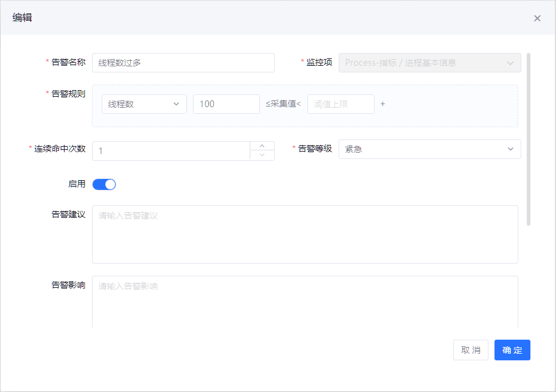This screenshot has height=392, width=556.
Task: Click the 确定 button
Action: [x=512, y=350]
